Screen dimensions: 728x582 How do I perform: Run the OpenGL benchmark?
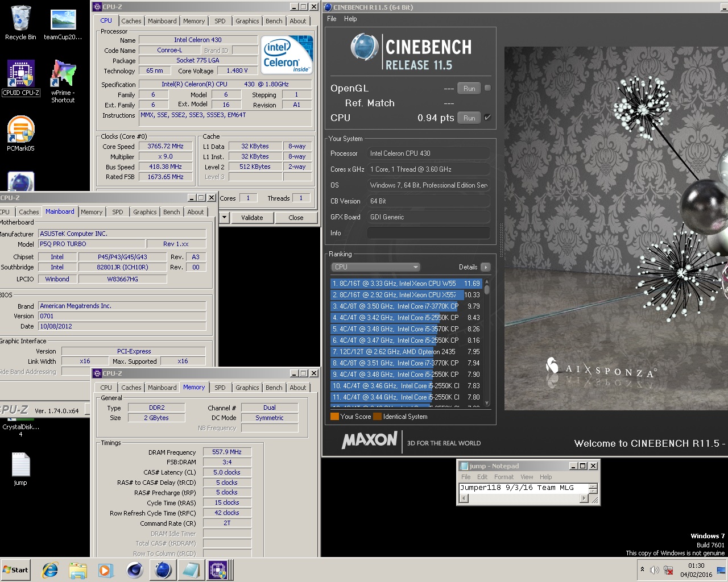coord(469,88)
